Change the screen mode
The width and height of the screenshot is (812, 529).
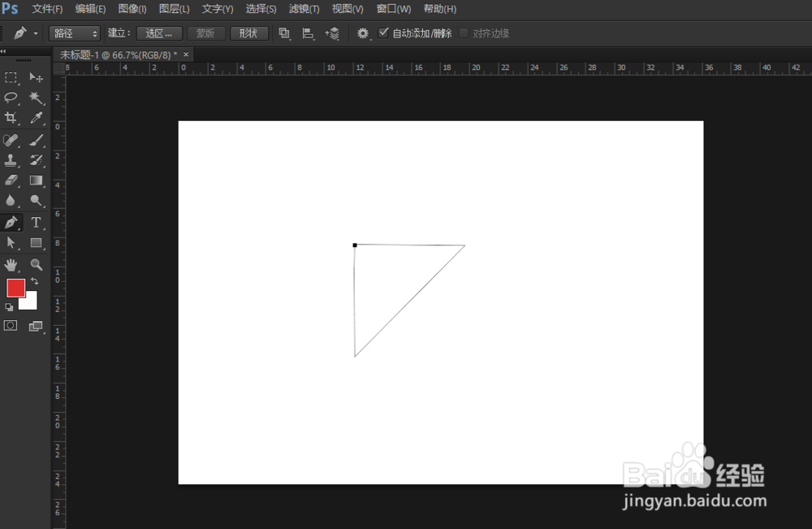[x=36, y=326]
